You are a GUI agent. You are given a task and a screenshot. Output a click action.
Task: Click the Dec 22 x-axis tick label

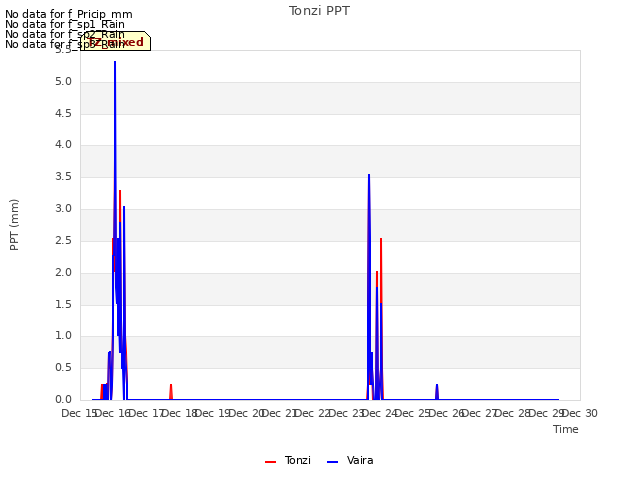313,413
